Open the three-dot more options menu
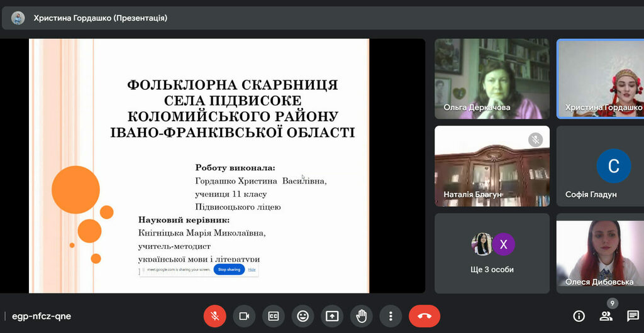Viewport: 644px width, 333px height. (x=391, y=316)
